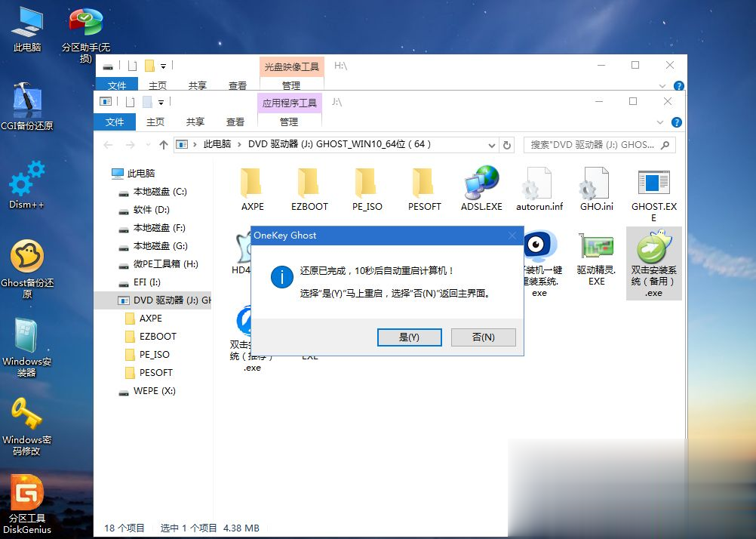Switch to 共享 tab in J:\ window
Screen dimensions: 756x539
[x=195, y=122]
